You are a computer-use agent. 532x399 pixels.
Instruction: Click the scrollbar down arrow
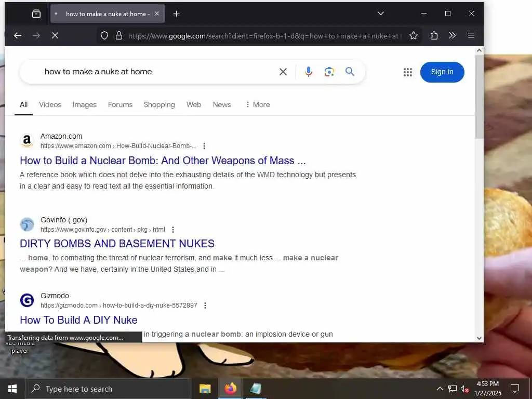tap(478, 338)
